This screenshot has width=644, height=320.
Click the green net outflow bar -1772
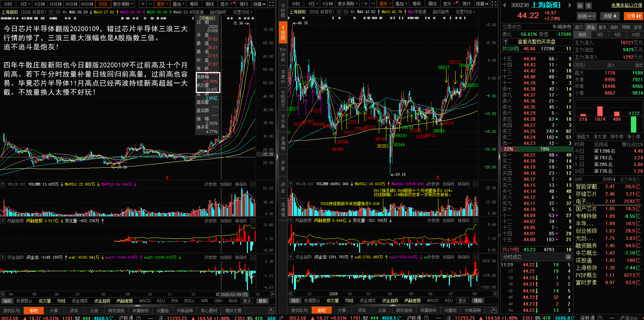634,124
